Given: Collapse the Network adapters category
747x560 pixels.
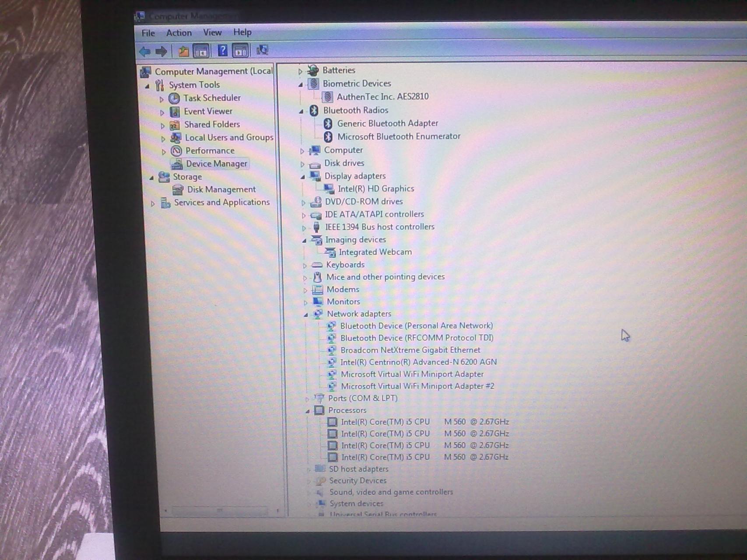Looking at the screenshot, I should (x=306, y=315).
